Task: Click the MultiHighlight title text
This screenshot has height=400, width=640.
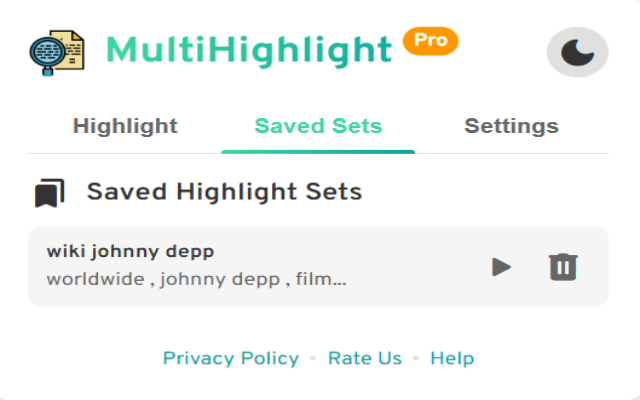Action: coord(249,50)
